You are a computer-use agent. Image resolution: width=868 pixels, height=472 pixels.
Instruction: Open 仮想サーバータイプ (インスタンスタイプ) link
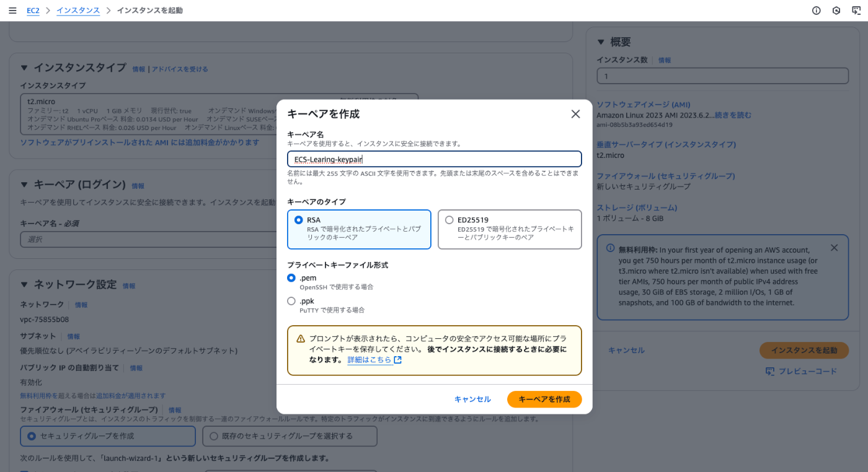[666, 144]
